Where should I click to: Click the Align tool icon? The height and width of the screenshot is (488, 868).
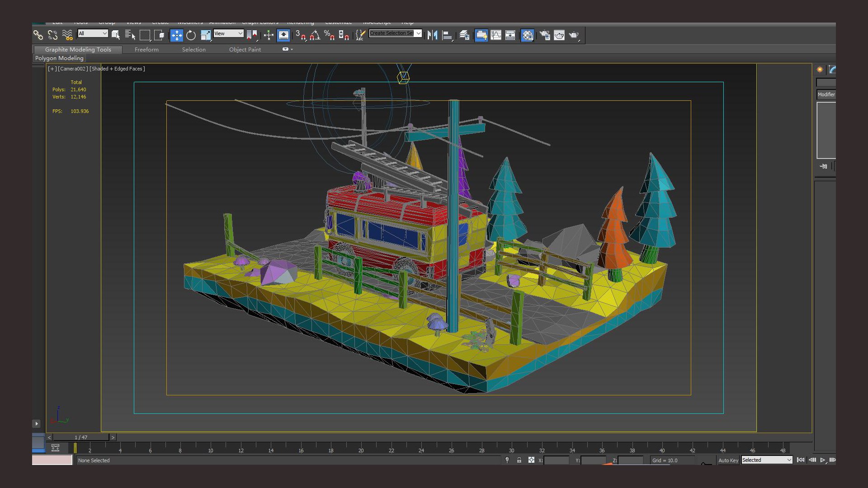pyautogui.click(x=447, y=35)
